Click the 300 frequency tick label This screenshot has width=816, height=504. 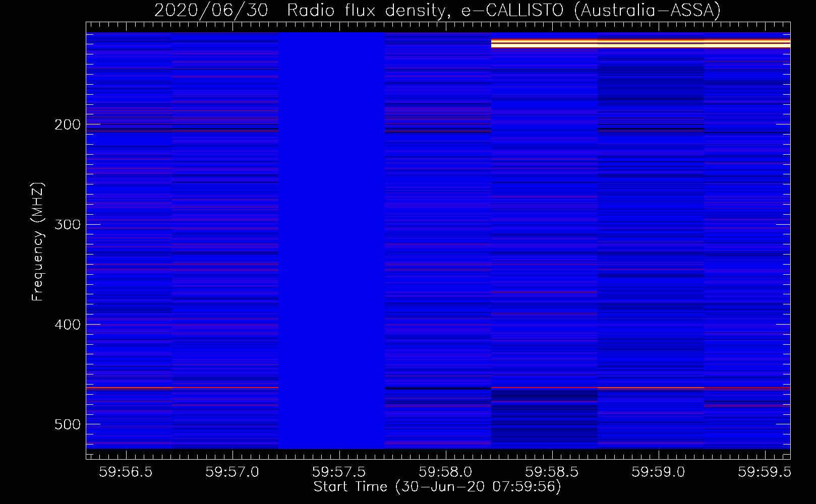click(68, 224)
